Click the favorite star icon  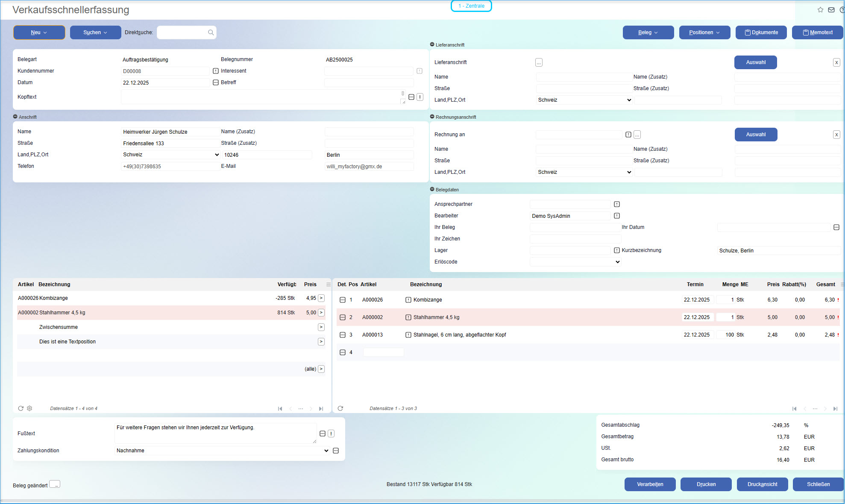pos(820,10)
